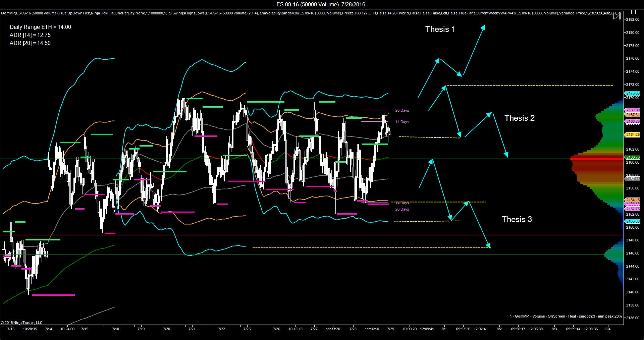
Task: Click the 2140.00 price axis label
Action: [x=633, y=292]
